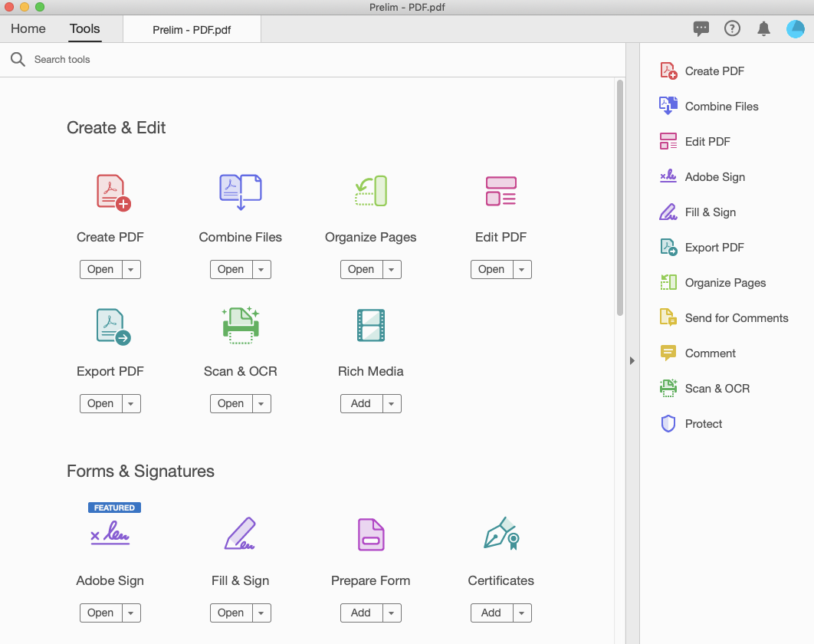
Task: Click the Certificates fountain pen icon
Action: pos(501,534)
